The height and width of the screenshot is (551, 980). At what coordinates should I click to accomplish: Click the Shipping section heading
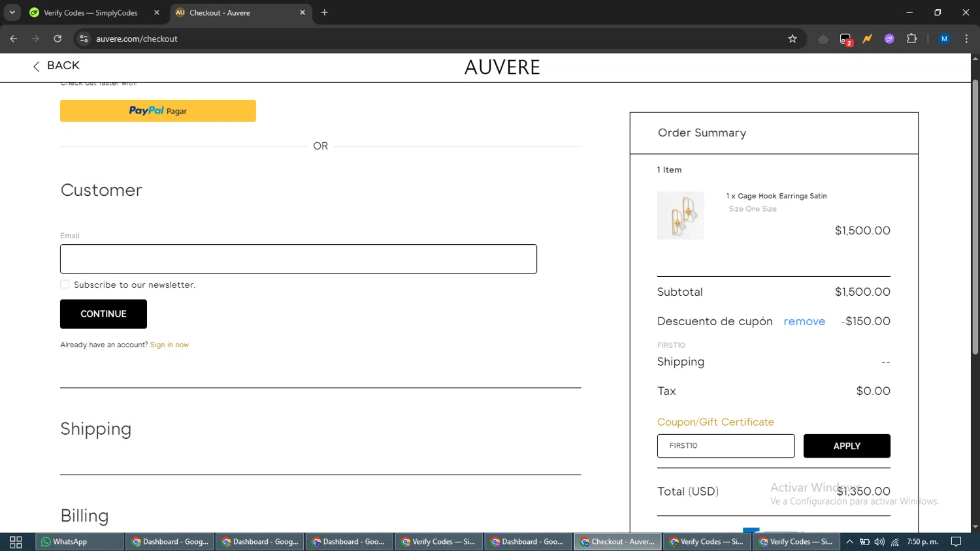[96, 429]
